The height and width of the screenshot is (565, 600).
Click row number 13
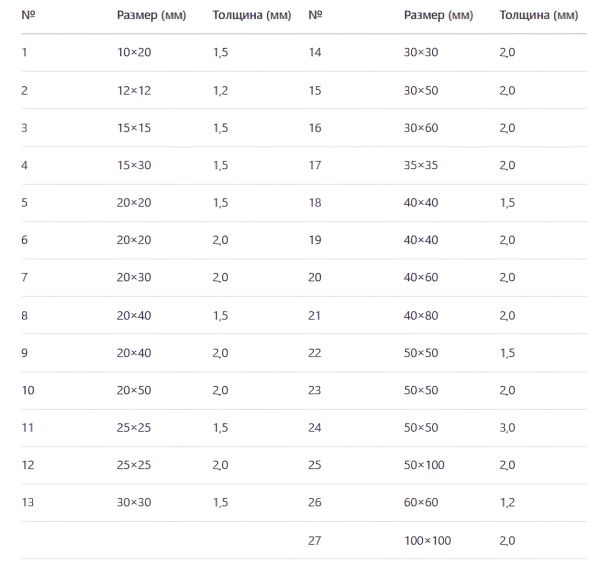pos(27,502)
